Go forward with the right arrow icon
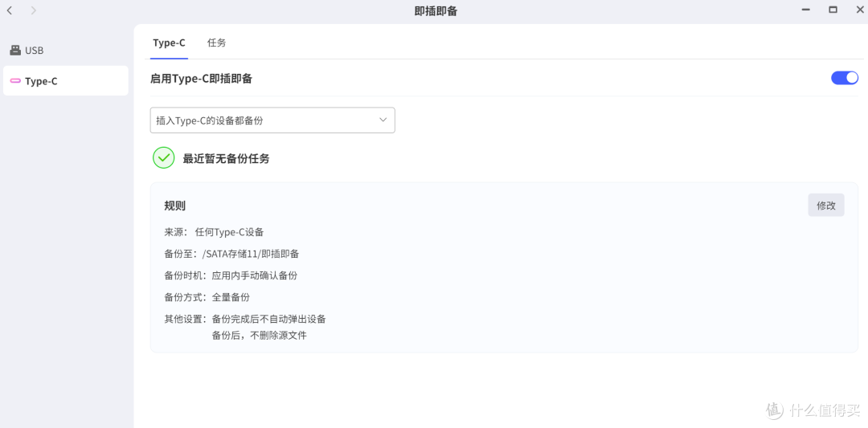 (x=33, y=10)
